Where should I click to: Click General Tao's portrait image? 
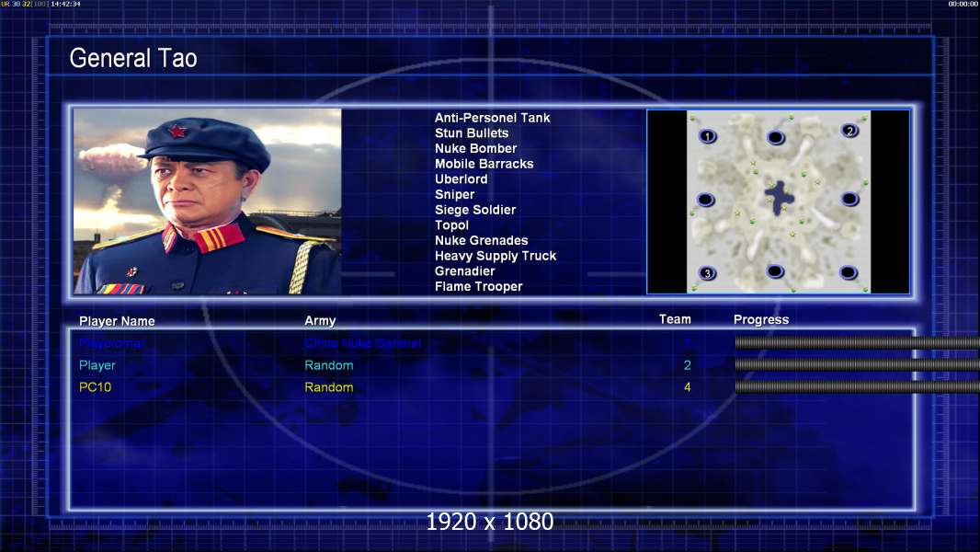(x=208, y=201)
